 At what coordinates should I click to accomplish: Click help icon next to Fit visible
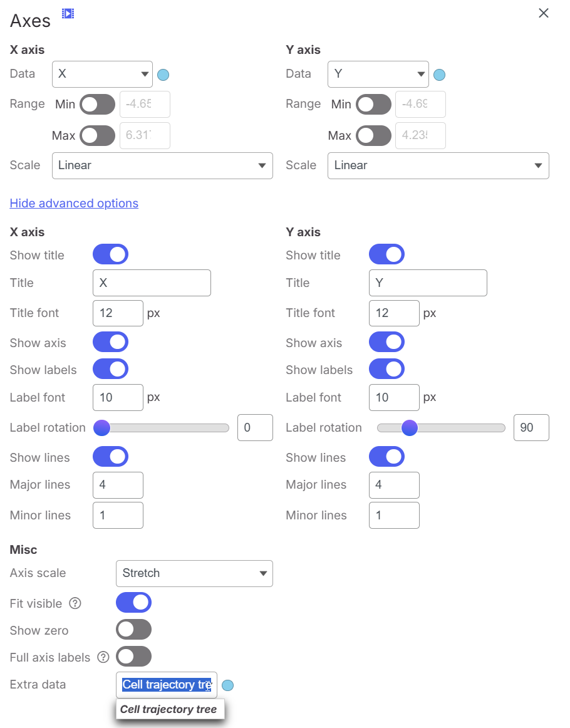click(75, 603)
